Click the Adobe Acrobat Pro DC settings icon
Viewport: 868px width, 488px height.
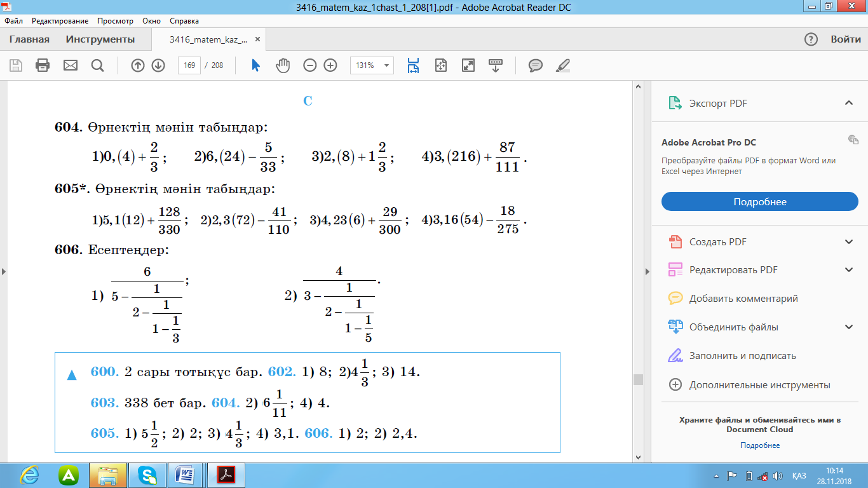(x=853, y=140)
